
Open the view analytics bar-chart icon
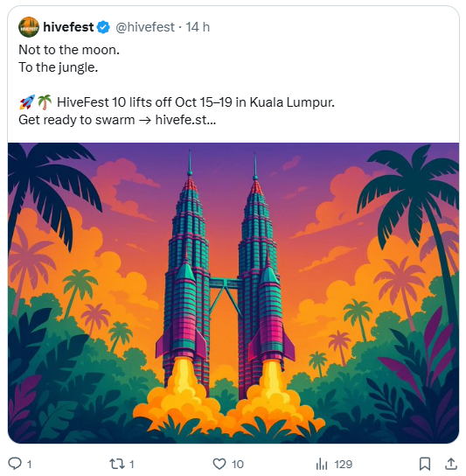coord(322,464)
